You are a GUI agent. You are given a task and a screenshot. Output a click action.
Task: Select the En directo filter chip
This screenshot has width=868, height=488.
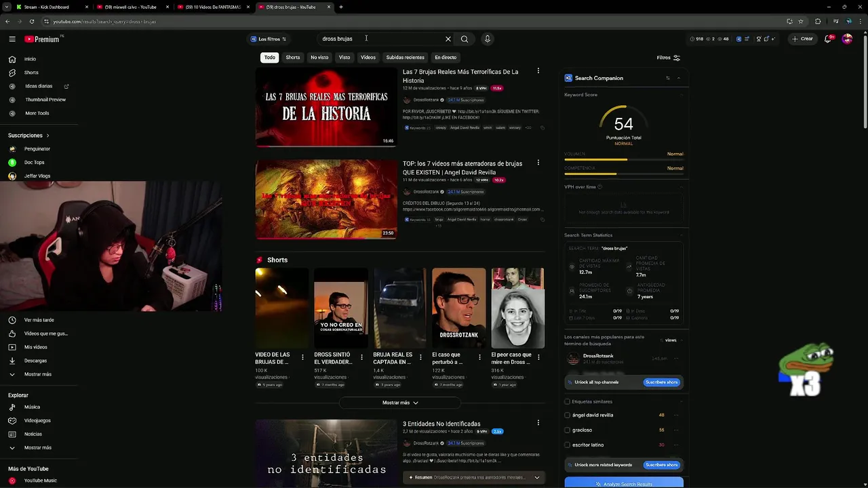point(446,58)
